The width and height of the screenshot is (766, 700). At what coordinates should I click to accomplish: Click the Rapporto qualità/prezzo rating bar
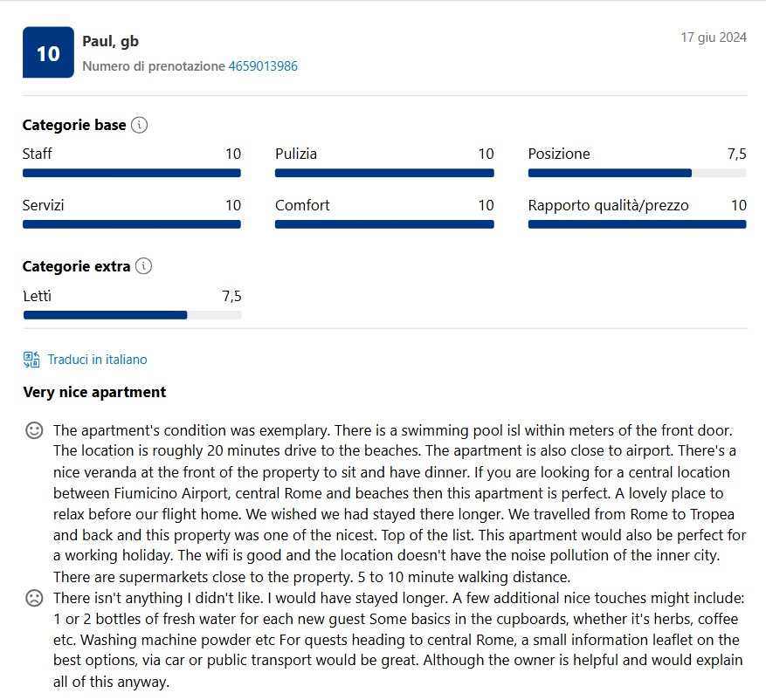tap(637, 224)
